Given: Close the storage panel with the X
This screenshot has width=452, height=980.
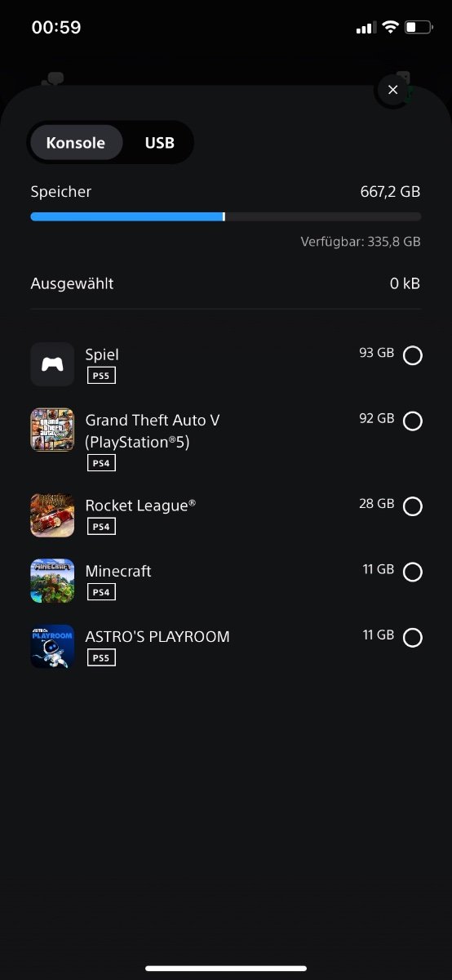Looking at the screenshot, I should coord(393,90).
